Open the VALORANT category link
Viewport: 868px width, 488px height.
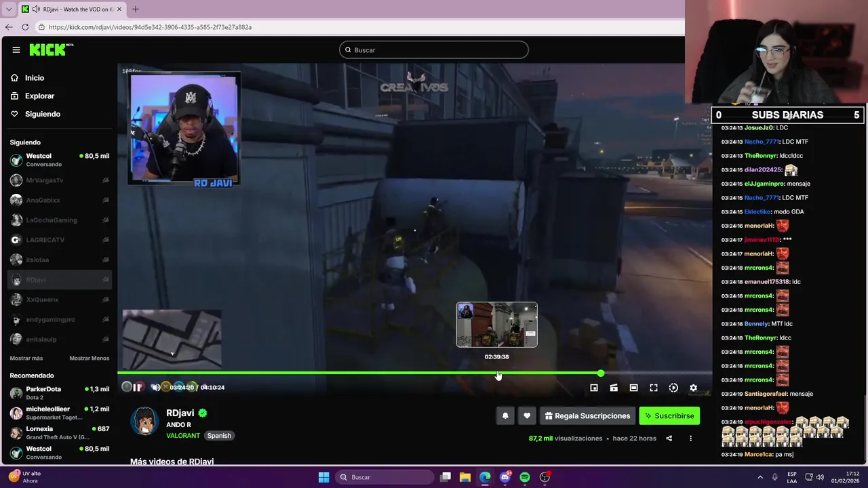click(183, 436)
